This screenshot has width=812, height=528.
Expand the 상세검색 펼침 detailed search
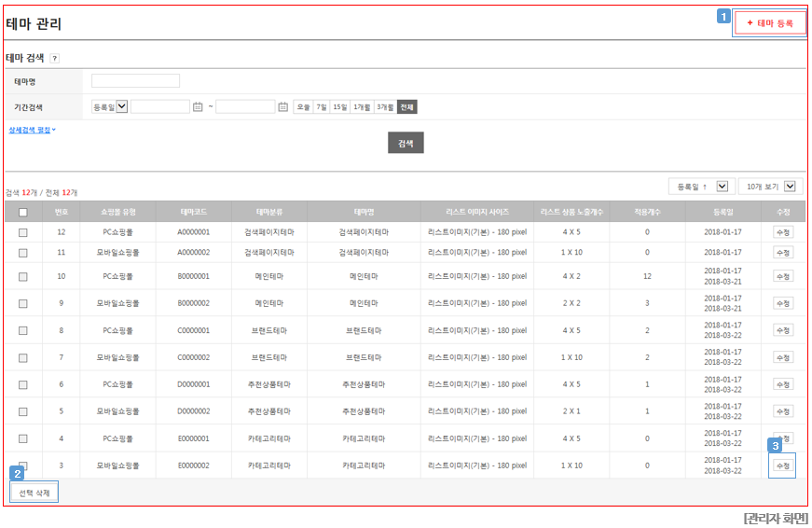tap(32, 130)
